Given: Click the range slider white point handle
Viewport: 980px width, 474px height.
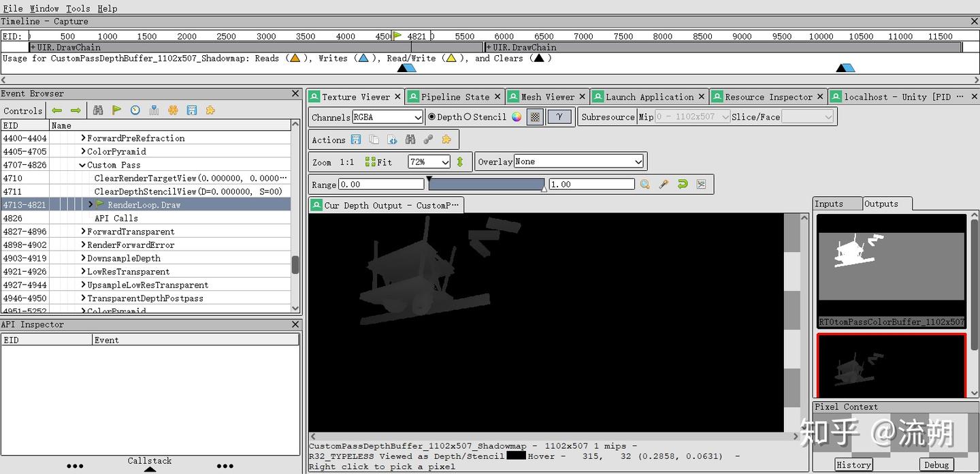Looking at the screenshot, I should pos(543,189).
